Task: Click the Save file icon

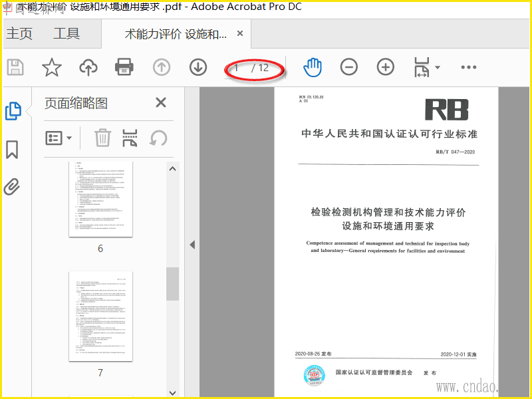Action: [x=15, y=67]
